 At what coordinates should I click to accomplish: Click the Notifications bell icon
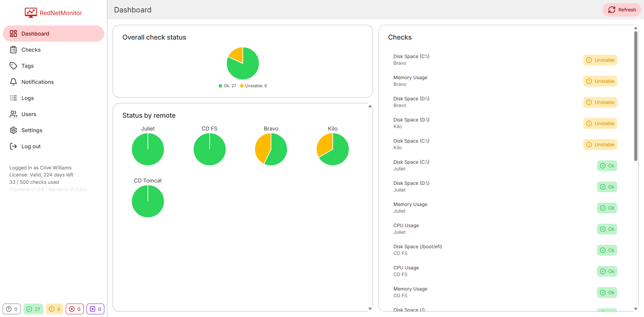tap(13, 82)
